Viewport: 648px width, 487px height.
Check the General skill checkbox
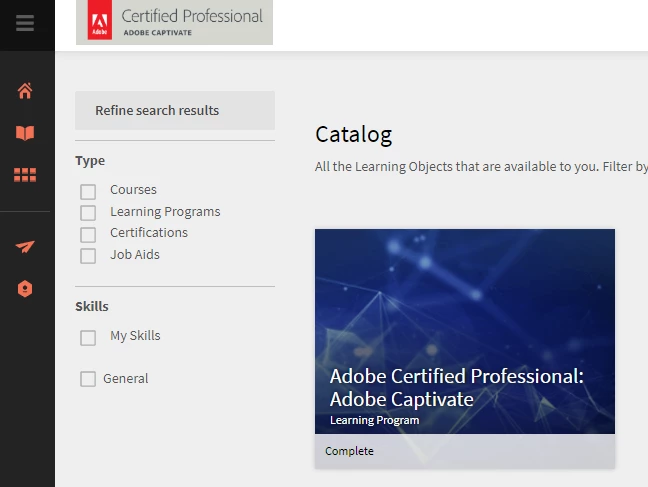88,379
